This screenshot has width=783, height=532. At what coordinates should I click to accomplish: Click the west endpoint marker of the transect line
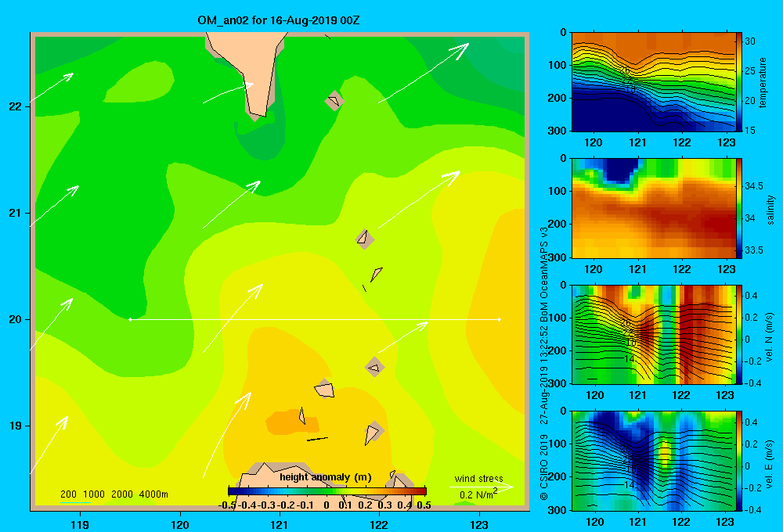point(130,319)
